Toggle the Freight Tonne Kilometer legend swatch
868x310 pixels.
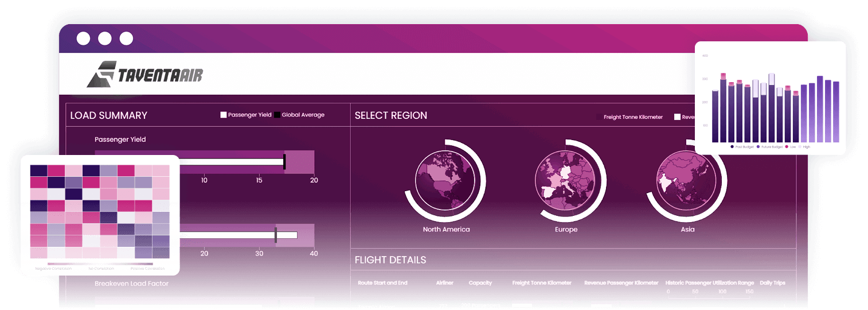coord(599,117)
